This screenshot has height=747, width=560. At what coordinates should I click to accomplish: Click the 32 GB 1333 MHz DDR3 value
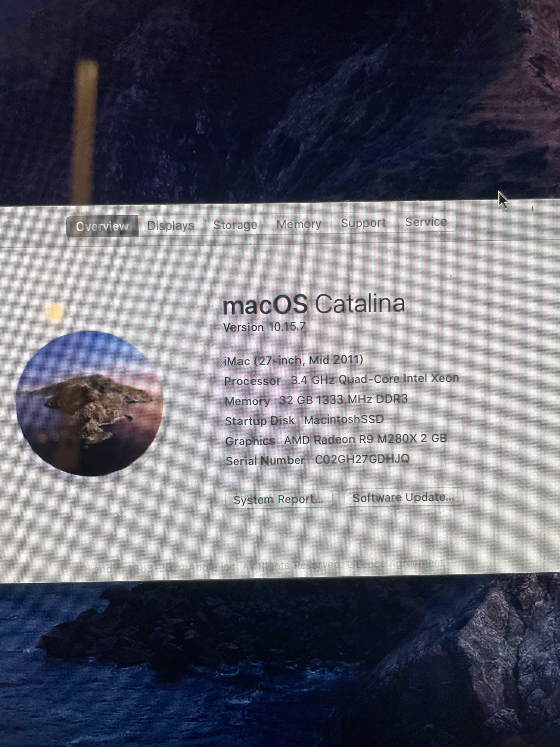(x=343, y=399)
